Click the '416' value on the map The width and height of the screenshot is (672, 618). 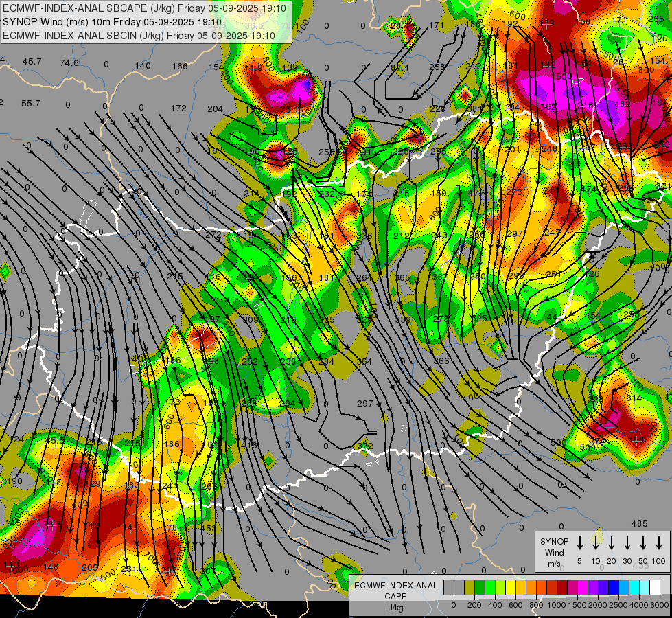[249, 446]
